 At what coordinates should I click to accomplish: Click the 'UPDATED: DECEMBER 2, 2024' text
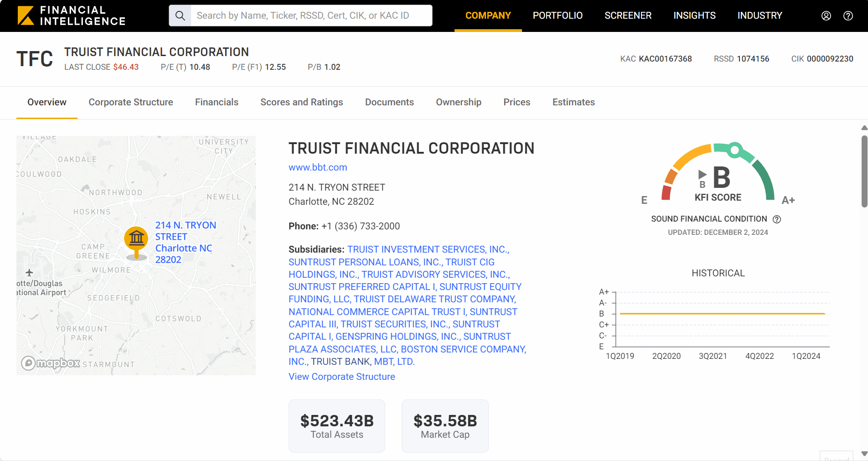[718, 233]
